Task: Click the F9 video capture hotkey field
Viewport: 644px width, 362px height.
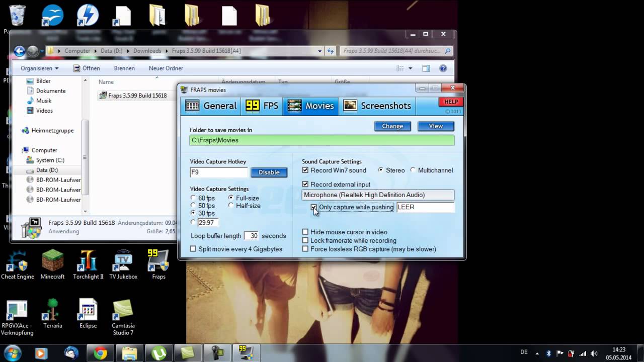Action: point(219,172)
